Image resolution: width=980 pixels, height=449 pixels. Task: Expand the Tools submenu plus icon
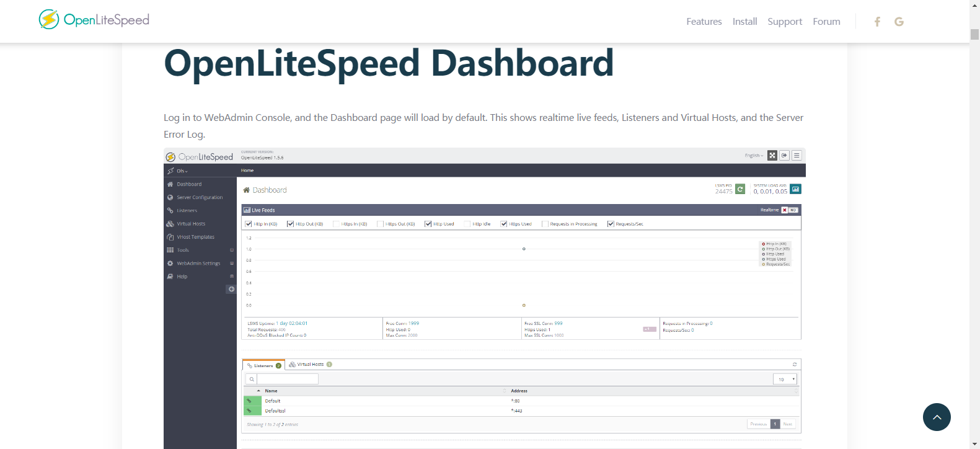point(232,250)
